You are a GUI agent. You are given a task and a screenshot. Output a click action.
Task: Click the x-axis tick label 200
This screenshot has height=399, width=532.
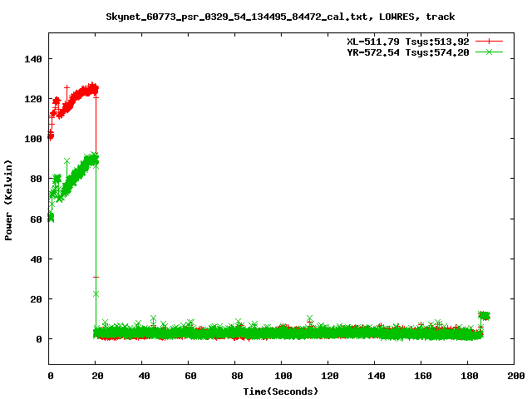pyautogui.click(x=515, y=376)
